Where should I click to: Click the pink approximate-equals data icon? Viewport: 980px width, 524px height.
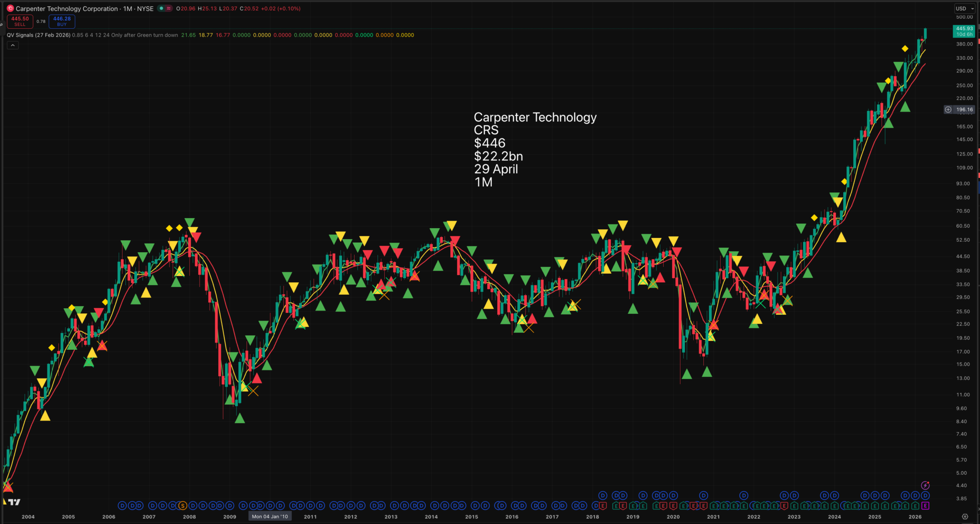[169, 9]
